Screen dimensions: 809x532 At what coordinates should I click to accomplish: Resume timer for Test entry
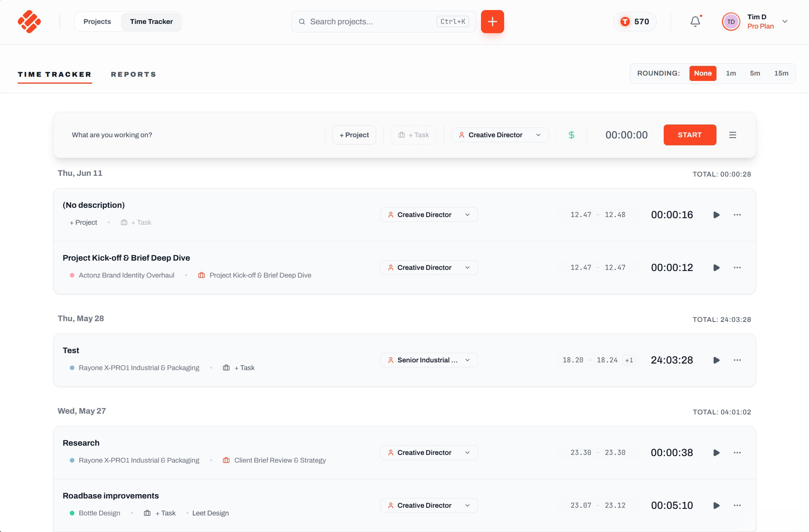pyautogui.click(x=716, y=360)
